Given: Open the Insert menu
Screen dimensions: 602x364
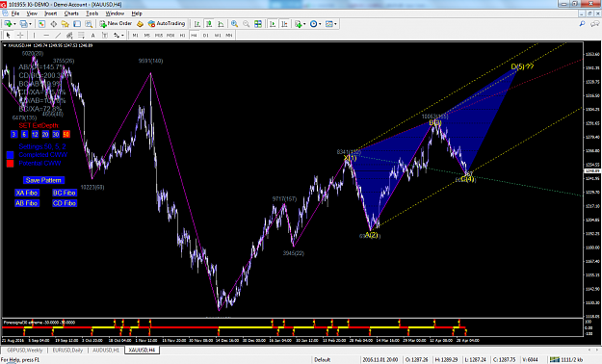Looking at the screenshot, I should click(51, 13).
